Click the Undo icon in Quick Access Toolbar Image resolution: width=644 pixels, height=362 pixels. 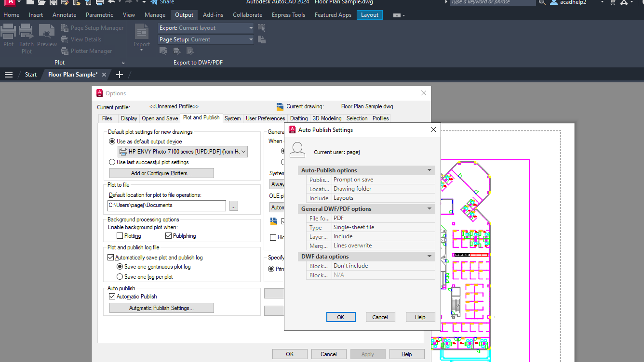[x=111, y=3]
